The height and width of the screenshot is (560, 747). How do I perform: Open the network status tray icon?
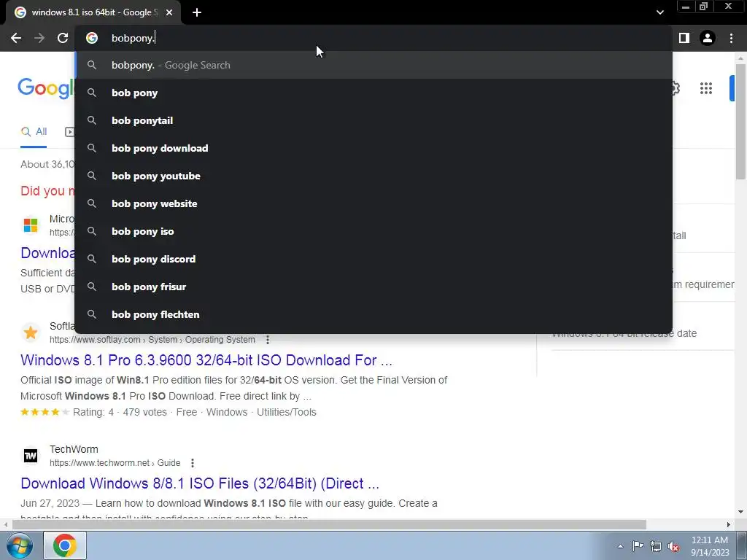click(656, 546)
